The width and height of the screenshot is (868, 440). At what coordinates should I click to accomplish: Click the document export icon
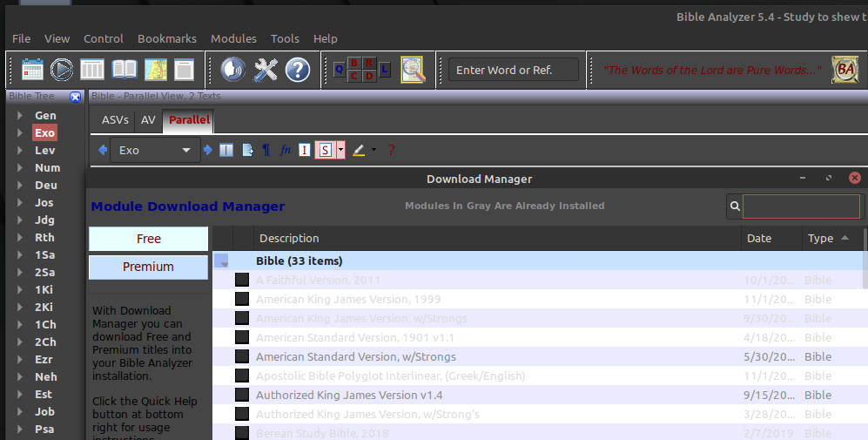click(247, 150)
